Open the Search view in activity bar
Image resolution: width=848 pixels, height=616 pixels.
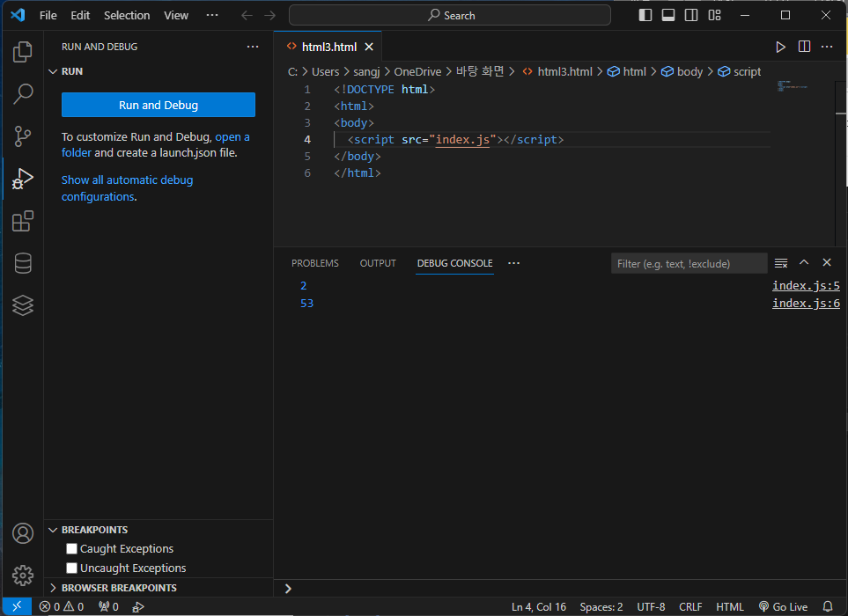pos(22,93)
